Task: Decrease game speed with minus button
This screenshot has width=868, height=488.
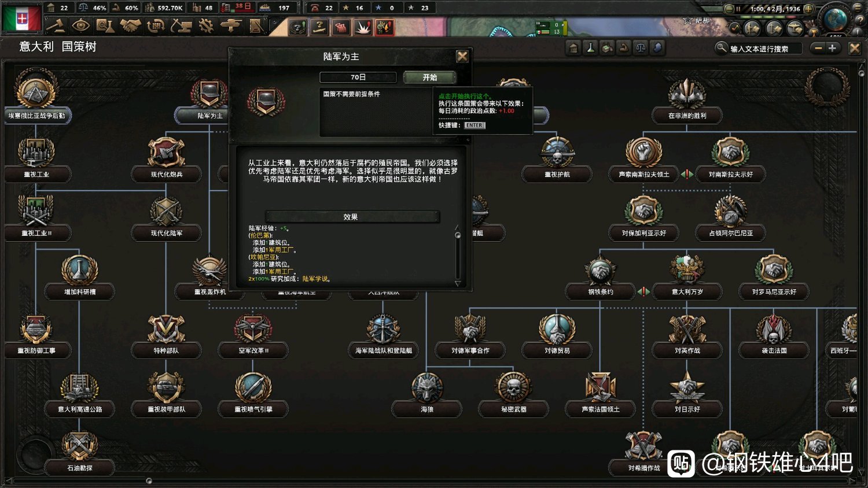Action: (729, 9)
